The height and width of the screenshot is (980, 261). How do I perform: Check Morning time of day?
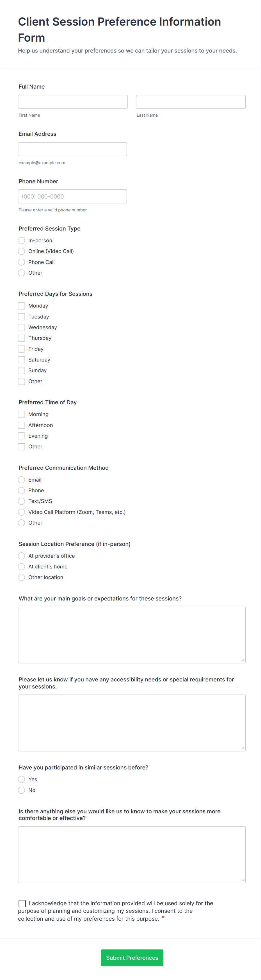point(22,414)
